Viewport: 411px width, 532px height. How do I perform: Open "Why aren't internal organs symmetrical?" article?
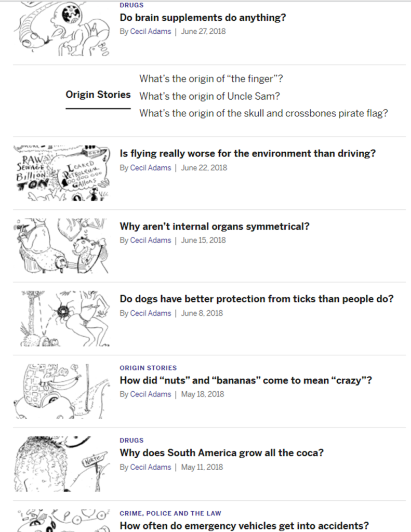tap(215, 227)
